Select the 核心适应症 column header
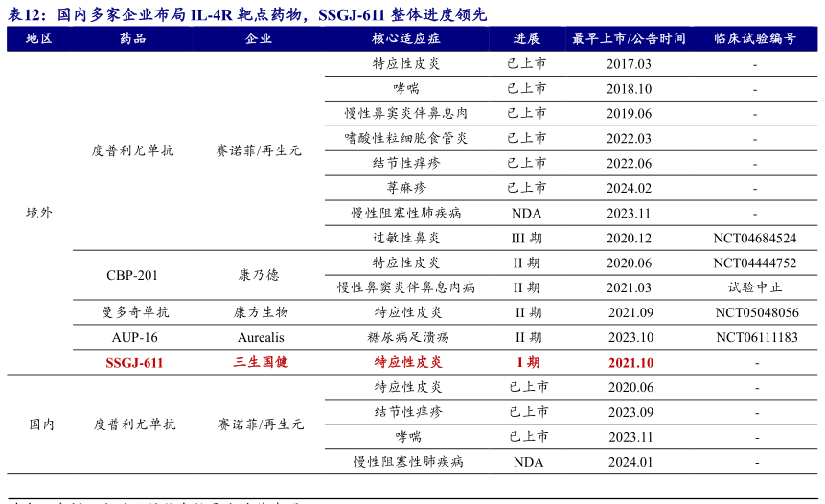 click(x=406, y=38)
